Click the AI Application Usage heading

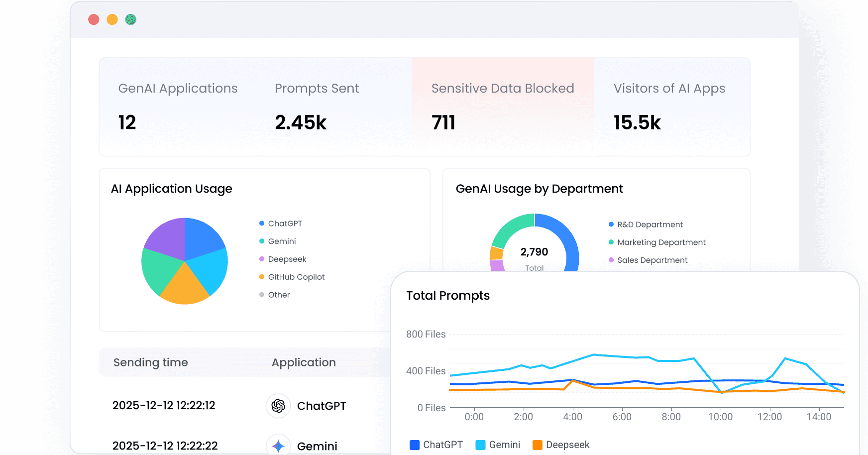point(172,189)
